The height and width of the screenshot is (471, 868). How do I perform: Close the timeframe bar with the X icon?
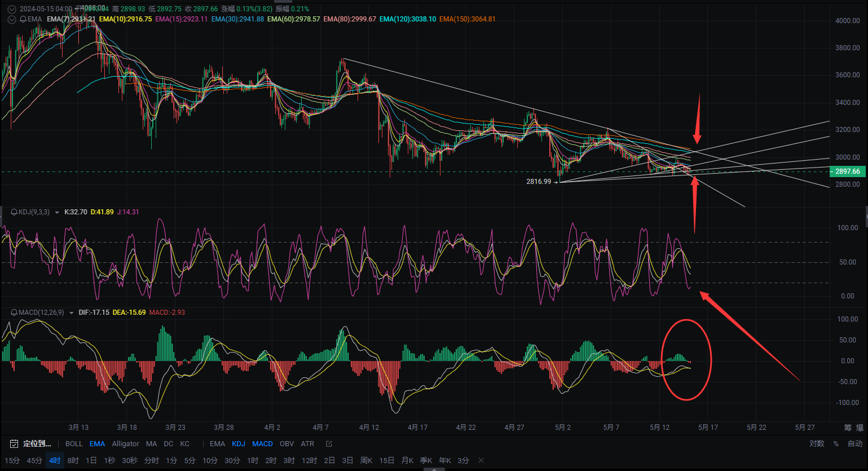[x=481, y=460]
